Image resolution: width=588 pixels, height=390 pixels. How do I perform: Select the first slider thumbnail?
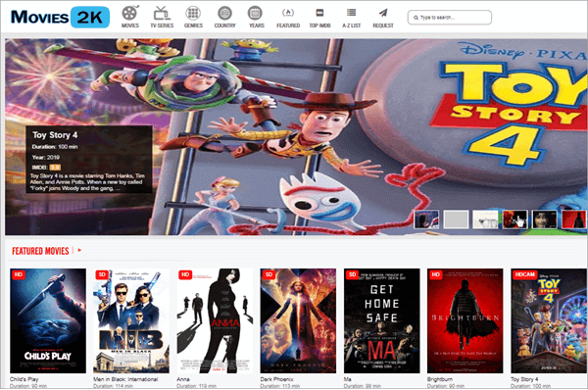426,219
